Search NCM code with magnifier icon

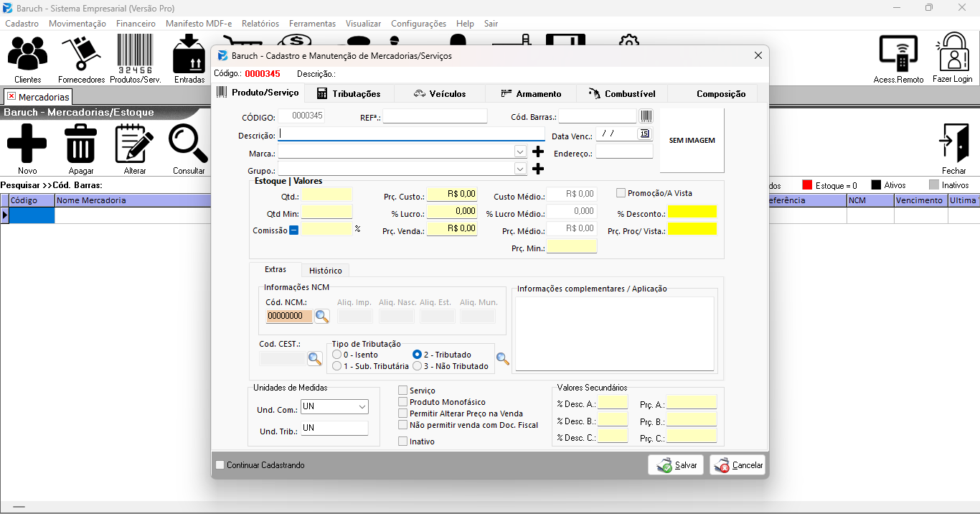[x=322, y=317]
